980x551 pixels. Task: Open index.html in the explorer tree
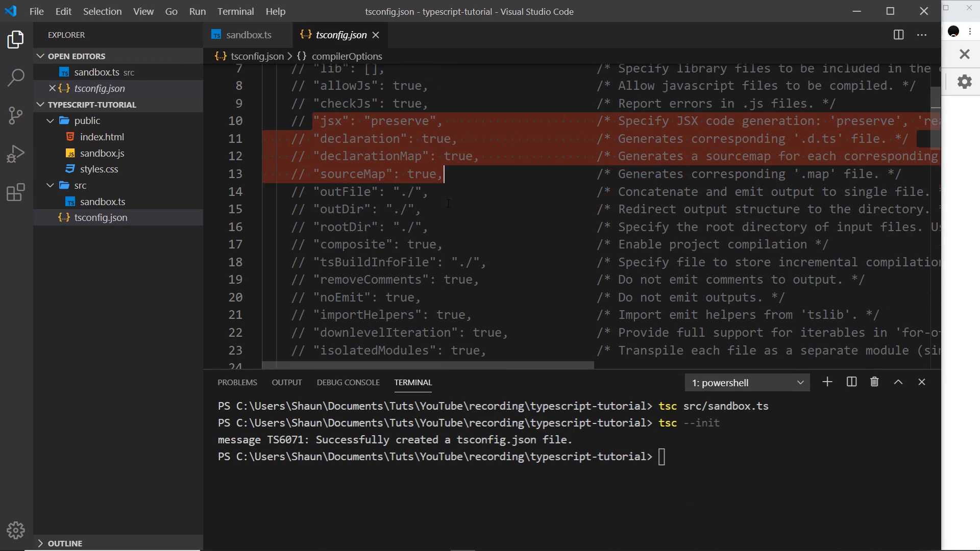[x=118, y=137]
